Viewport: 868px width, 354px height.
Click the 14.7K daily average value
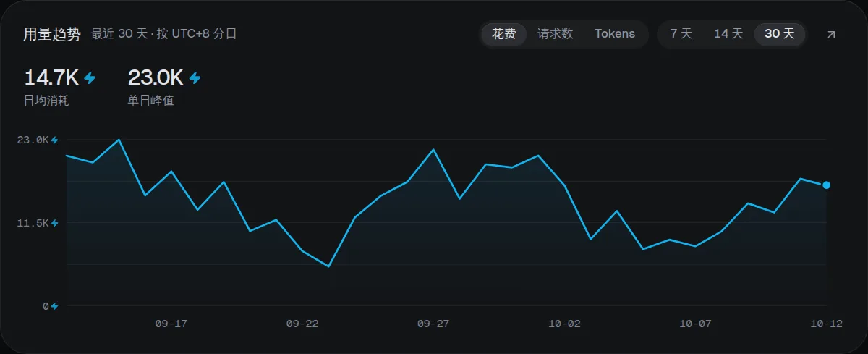[x=51, y=77]
